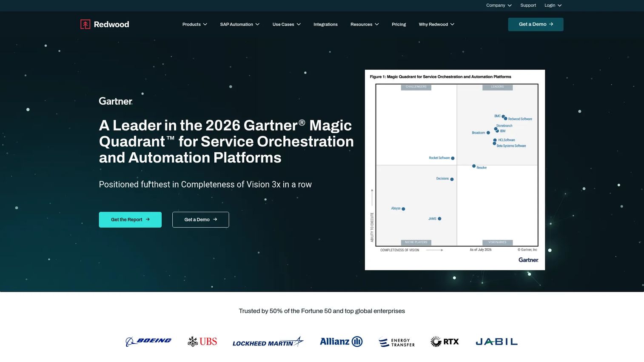Image resolution: width=644 pixels, height=362 pixels.
Task: Click the Lockheed Martin logo
Action: coord(268,342)
